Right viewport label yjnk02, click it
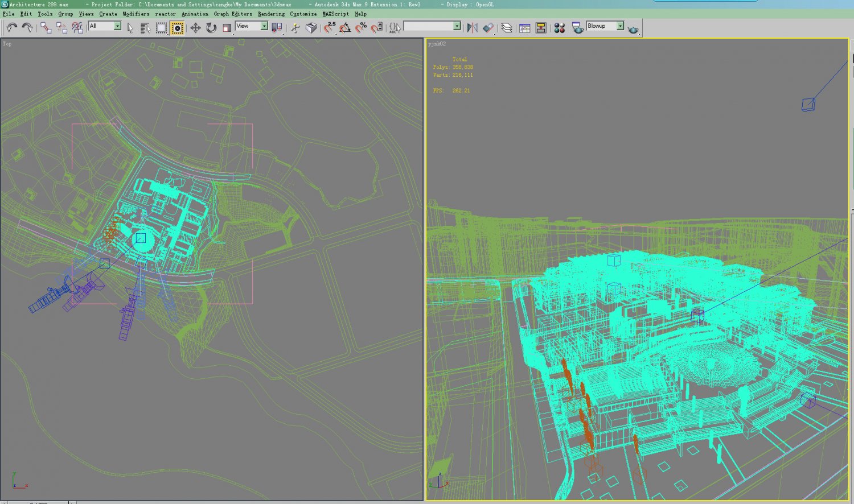The width and height of the screenshot is (854, 504). pos(436,43)
